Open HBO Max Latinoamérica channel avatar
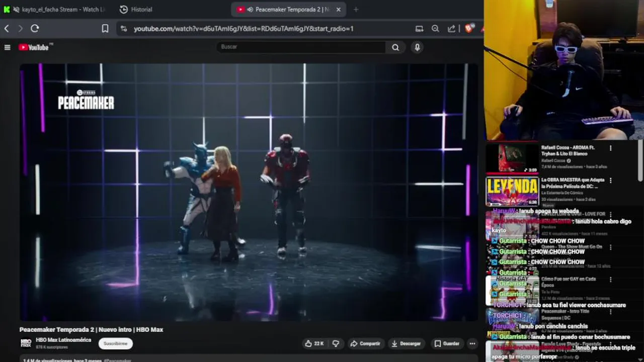Screen dimensions: 644x362 (x=26, y=343)
